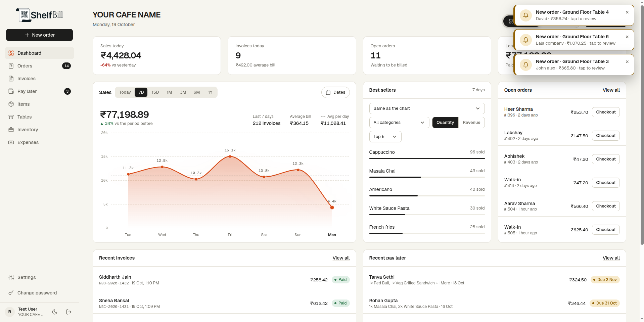Click the Friday 15.1k chart point
This screenshot has height=322, width=644.
tap(230, 156)
